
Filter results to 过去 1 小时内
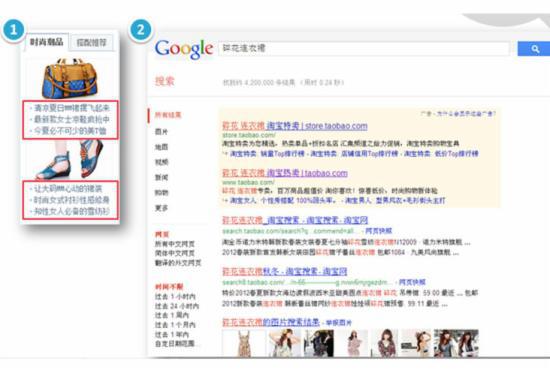coord(175,297)
